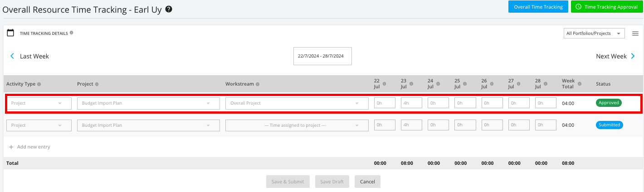Click 22 Jul hours field in Submitted row
Screen dimensions: 644x192
385,125
